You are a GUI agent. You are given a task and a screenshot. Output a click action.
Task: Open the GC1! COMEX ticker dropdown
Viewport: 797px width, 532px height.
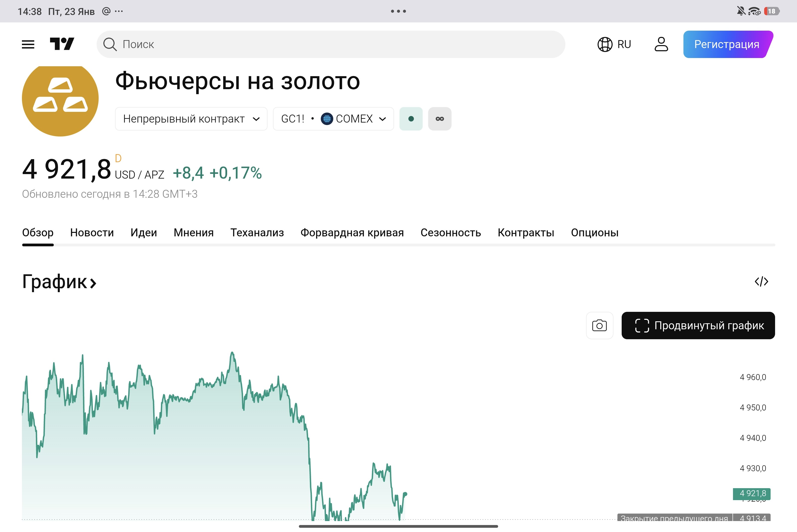click(x=333, y=119)
